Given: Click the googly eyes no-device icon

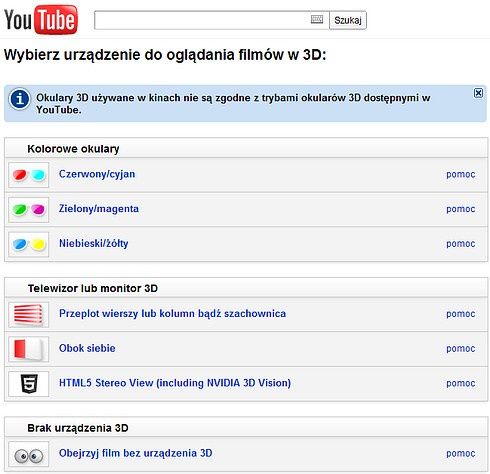Looking at the screenshot, I should coord(29,454).
